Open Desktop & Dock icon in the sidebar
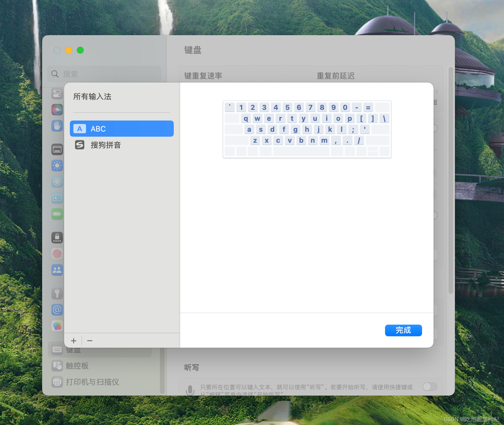This screenshot has width=504, height=425. pyautogui.click(x=57, y=149)
